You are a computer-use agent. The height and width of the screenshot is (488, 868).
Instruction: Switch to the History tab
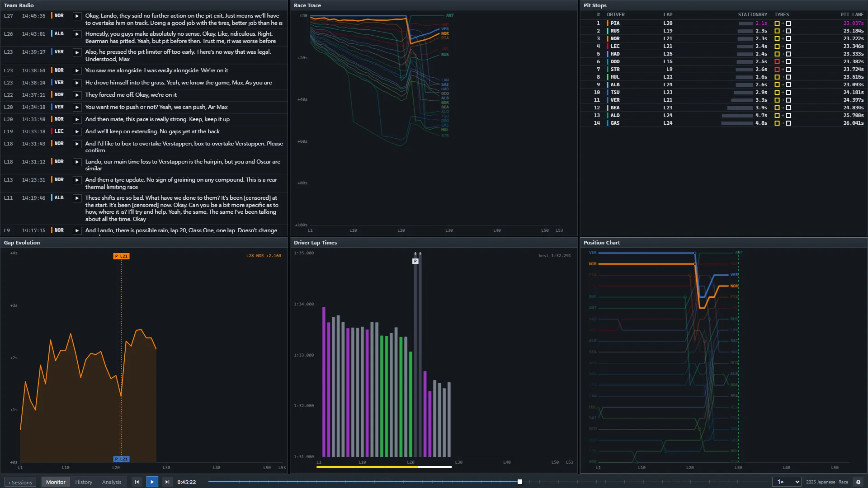pos(84,482)
